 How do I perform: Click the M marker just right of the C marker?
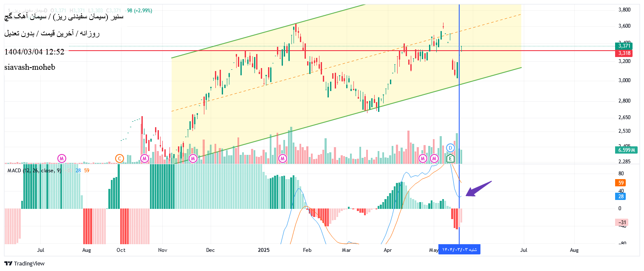pyautogui.click(x=144, y=158)
